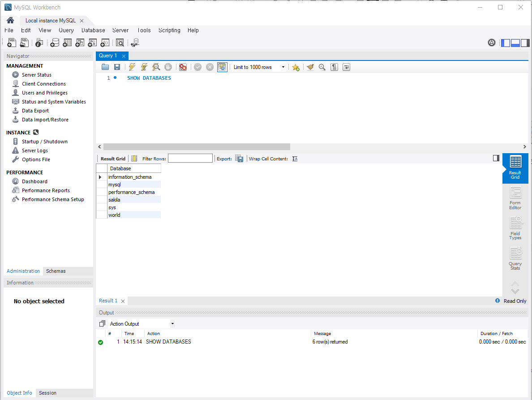Toggle the result set side panel
The image size is (532, 400).
[x=496, y=158]
